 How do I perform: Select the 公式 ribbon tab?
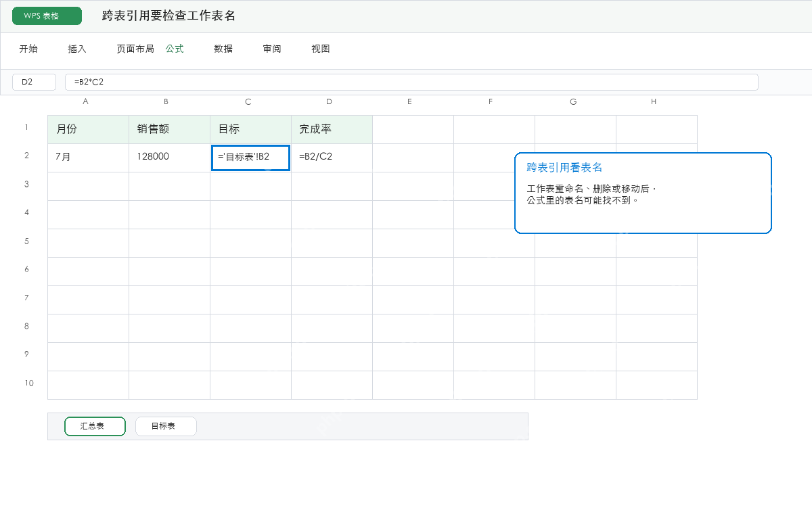175,49
